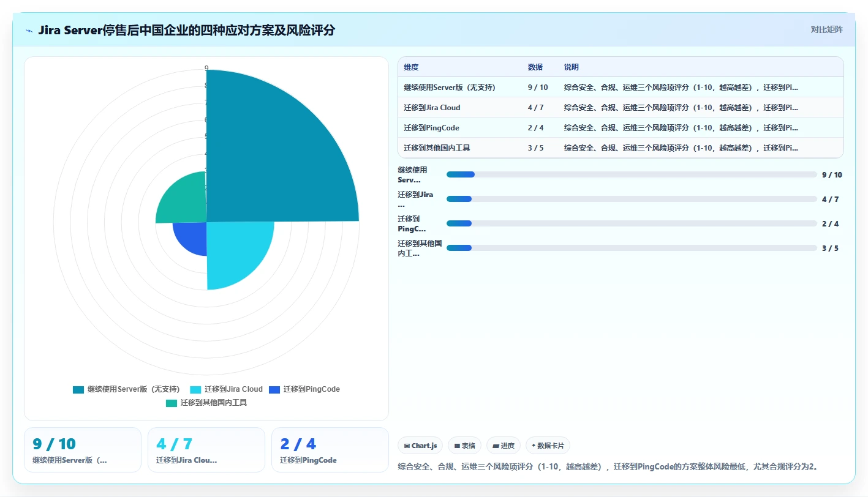Viewport: 868px width, 497px height.
Task: Click the description text in Server版 row
Action: (x=681, y=88)
